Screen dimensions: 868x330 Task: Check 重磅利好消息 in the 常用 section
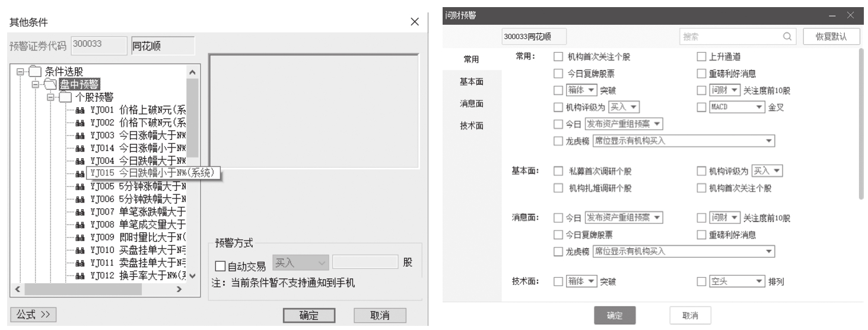click(x=702, y=74)
